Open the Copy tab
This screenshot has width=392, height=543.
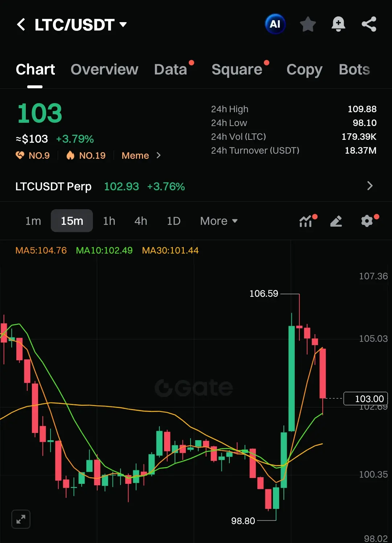(304, 70)
